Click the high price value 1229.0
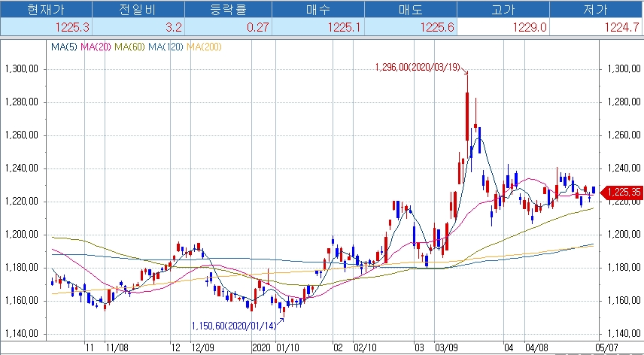Viewport: 644px width, 355px height. click(x=528, y=27)
